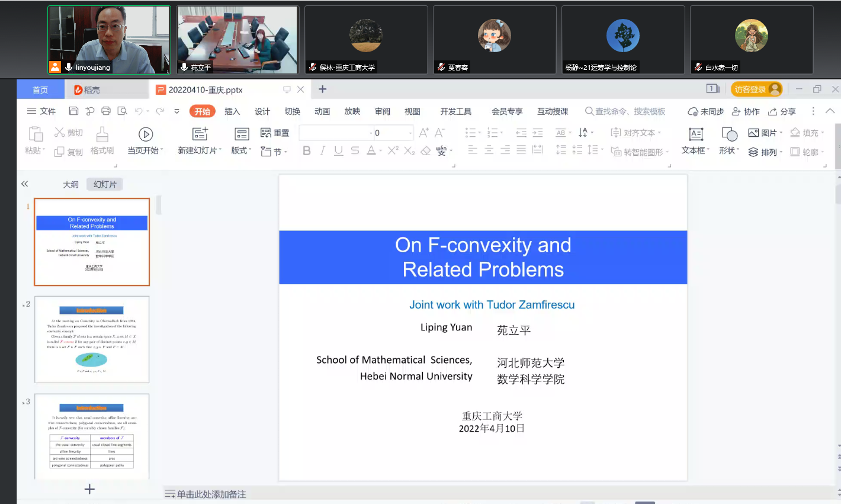The height and width of the screenshot is (504, 841).
Task: Click the 访客登录 guest login button
Action: [x=756, y=89]
